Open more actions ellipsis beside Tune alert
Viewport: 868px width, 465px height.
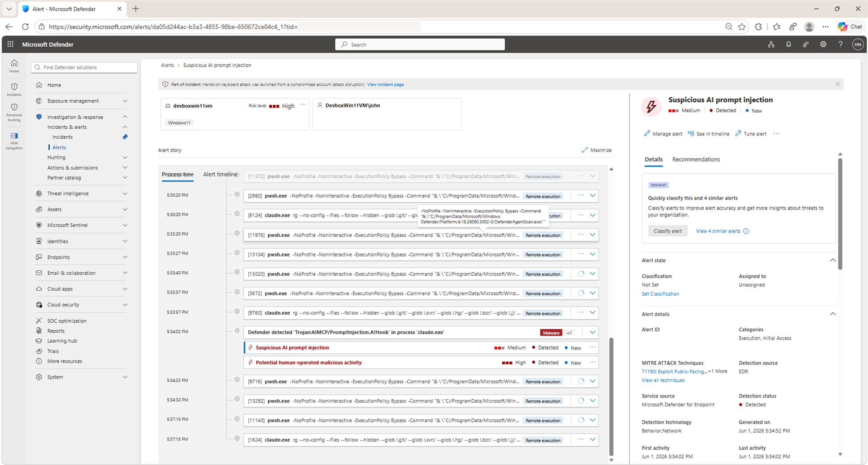(x=777, y=134)
